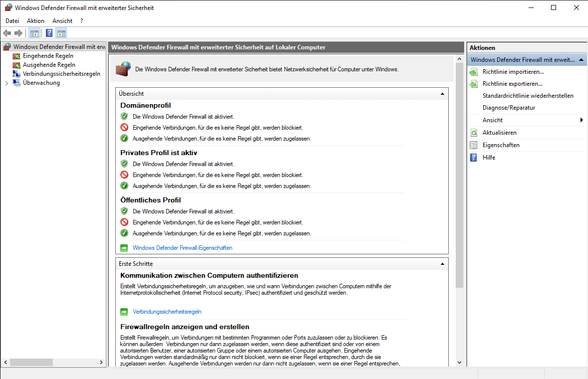Open Verbindungssicherheitsregeln tree node
Image resolution: width=588 pixels, height=379 pixels.
(x=61, y=74)
